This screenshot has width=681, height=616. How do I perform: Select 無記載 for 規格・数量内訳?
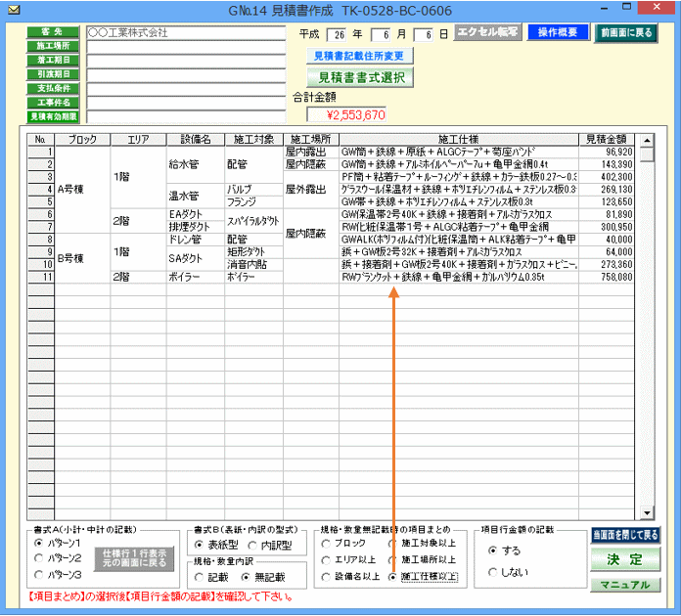point(246,577)
